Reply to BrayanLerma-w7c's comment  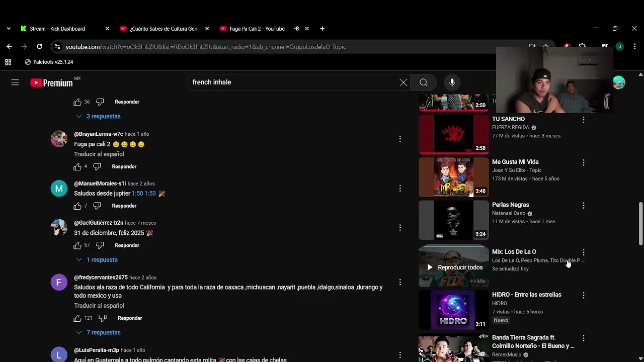point(124,166)
